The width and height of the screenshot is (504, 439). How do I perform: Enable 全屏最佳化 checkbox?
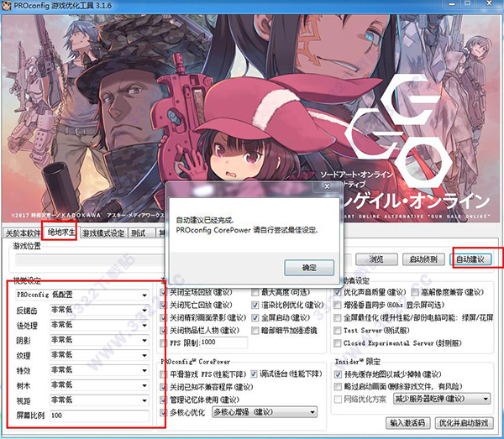tap(338, 318)
